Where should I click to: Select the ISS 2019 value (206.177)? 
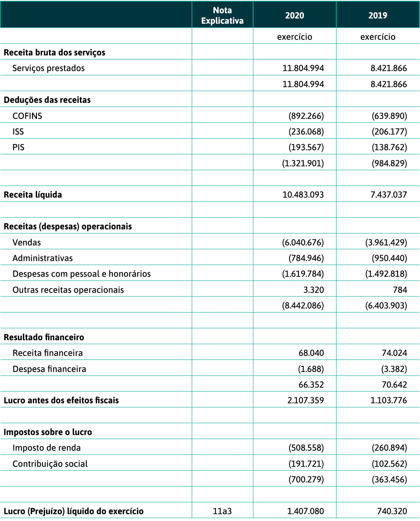389,132
